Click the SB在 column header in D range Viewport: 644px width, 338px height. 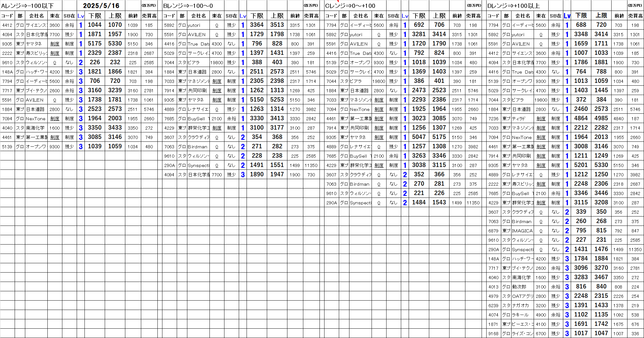(555, 16)
